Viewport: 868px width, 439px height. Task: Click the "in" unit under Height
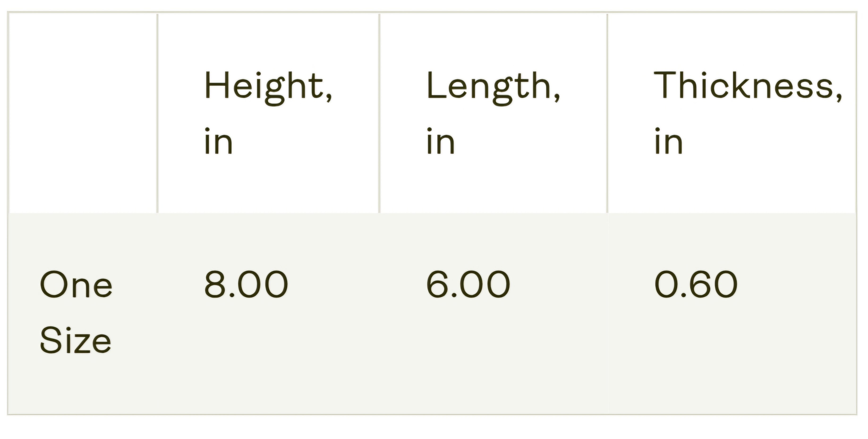[x=218, y=142]
